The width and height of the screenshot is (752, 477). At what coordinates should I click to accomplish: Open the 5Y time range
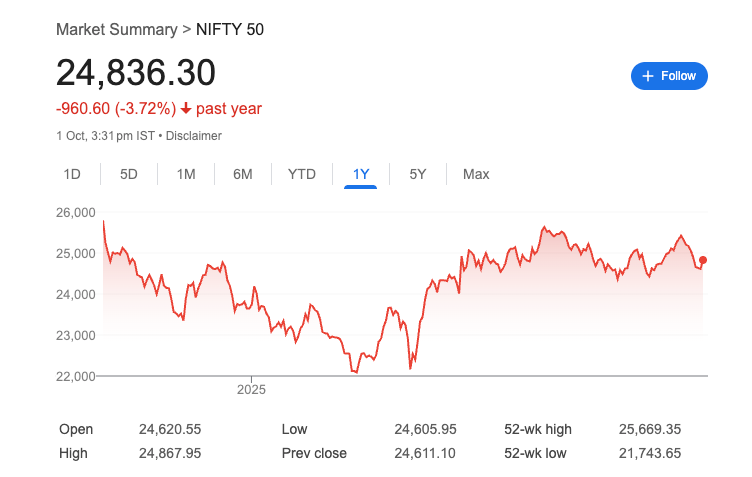[418, 174]
